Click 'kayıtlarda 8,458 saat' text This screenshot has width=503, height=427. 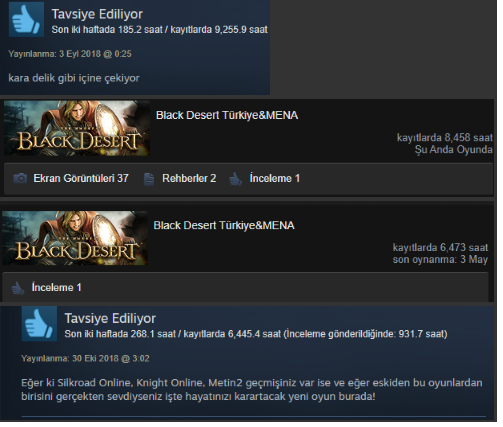tap(445, 138)
